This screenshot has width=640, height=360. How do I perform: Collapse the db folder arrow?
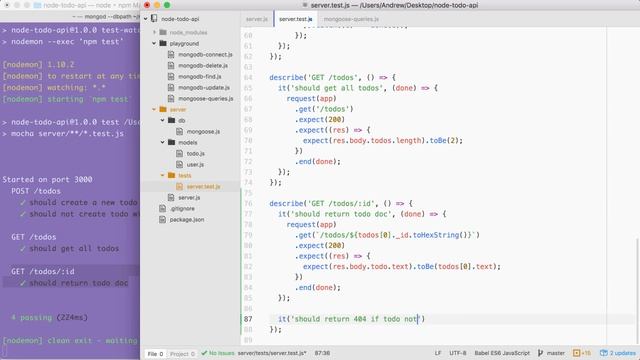(x=162, y=120)
